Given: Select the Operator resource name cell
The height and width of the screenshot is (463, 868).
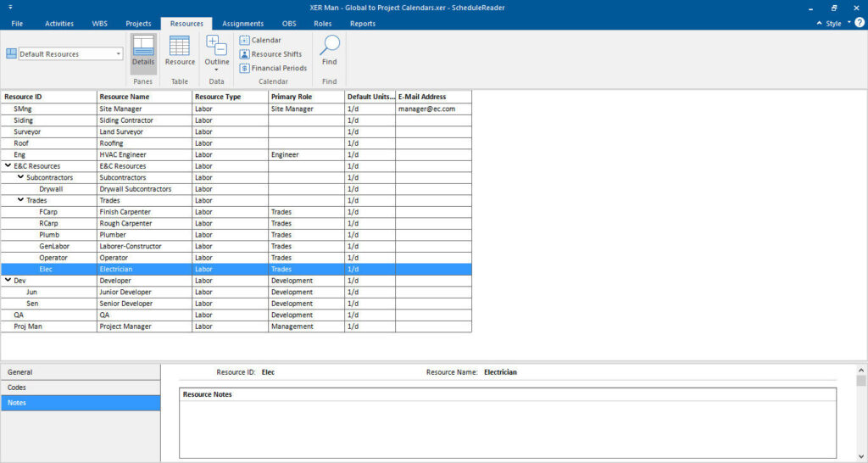Looking at the screenshot, I should (144, 258).
